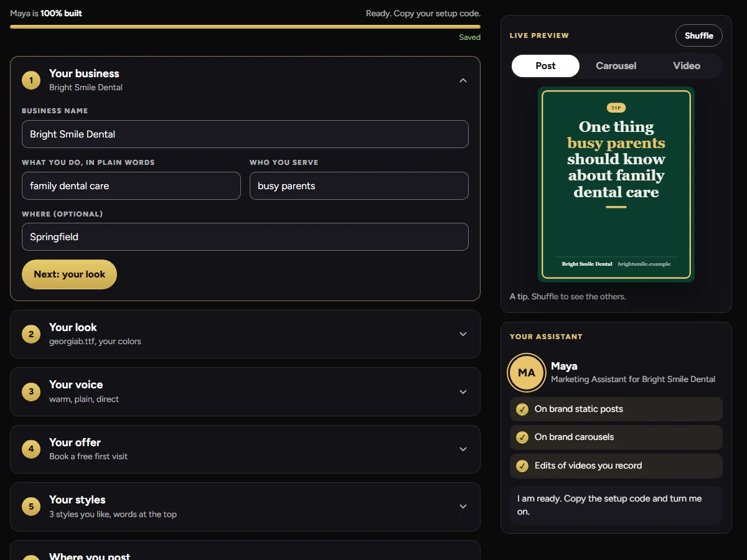The width and height of the screenshot is (747, 560).
Task: Click the LIVE PREVIEW label
Action: (539, 36)
